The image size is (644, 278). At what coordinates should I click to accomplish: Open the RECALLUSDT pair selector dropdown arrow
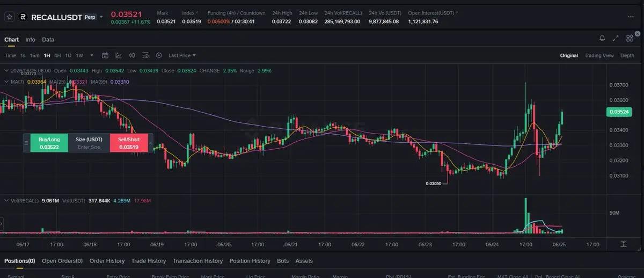(x=101, y=17)
